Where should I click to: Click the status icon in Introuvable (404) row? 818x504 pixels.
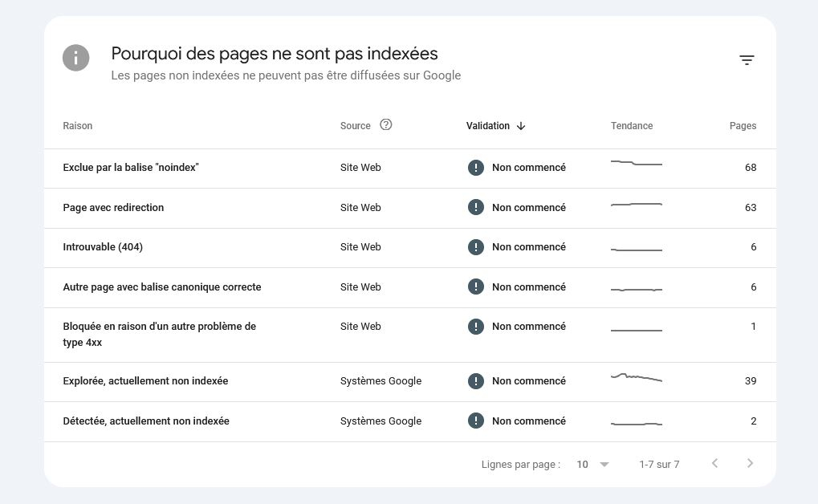(x=476, y=246)
